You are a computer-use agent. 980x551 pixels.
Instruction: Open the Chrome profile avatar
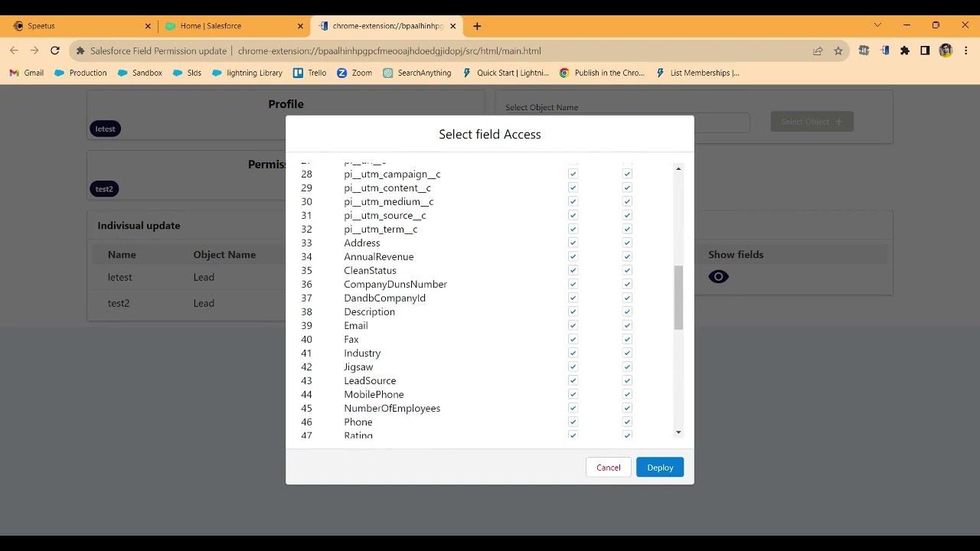point(946,51)
